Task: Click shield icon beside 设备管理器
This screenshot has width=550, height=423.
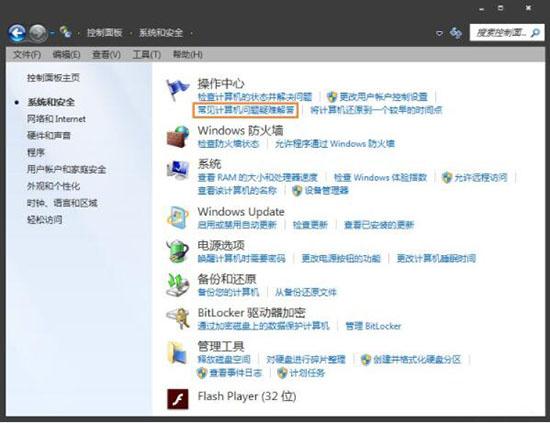Action: 297,191
